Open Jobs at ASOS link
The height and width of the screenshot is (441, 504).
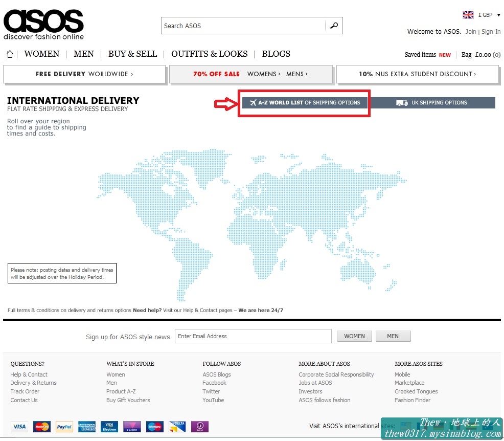315,383
